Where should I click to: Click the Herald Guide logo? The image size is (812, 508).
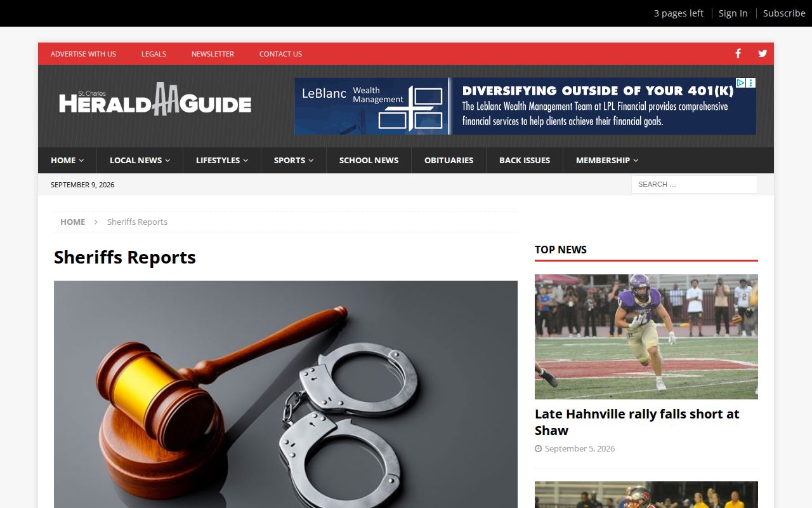coord(155,99)
